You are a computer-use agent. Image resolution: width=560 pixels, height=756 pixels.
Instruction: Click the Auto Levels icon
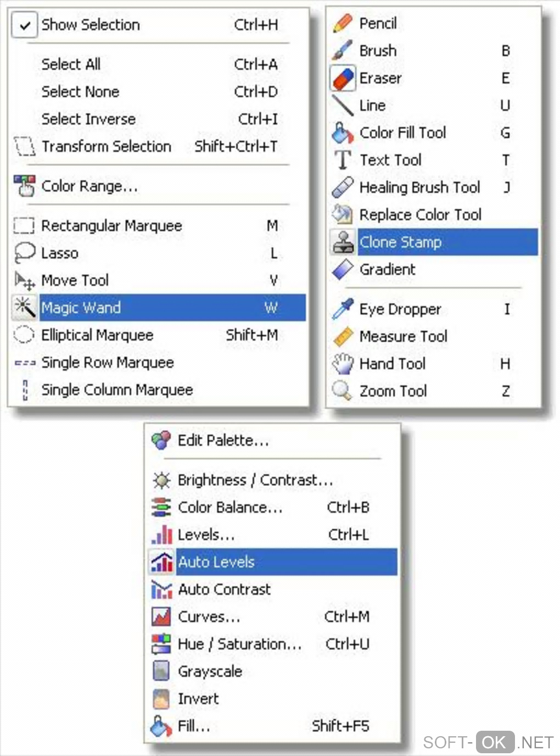[x=161, y=562]
